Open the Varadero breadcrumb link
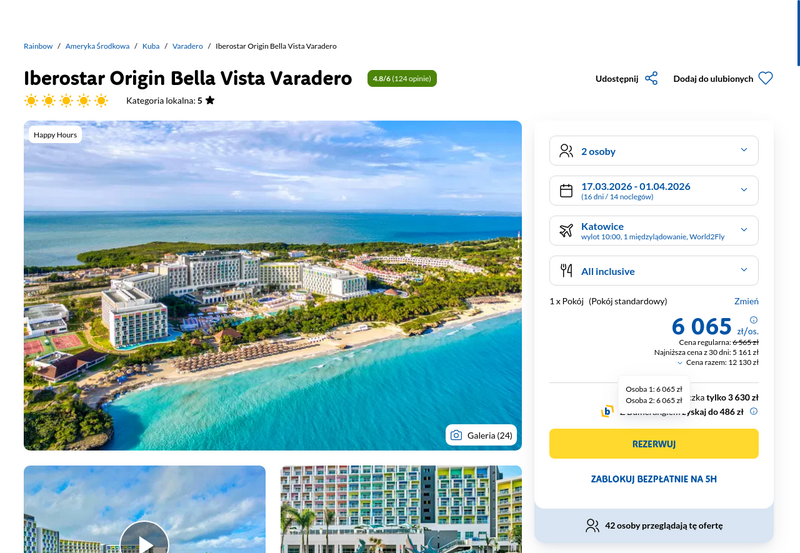 click(187, 46)
